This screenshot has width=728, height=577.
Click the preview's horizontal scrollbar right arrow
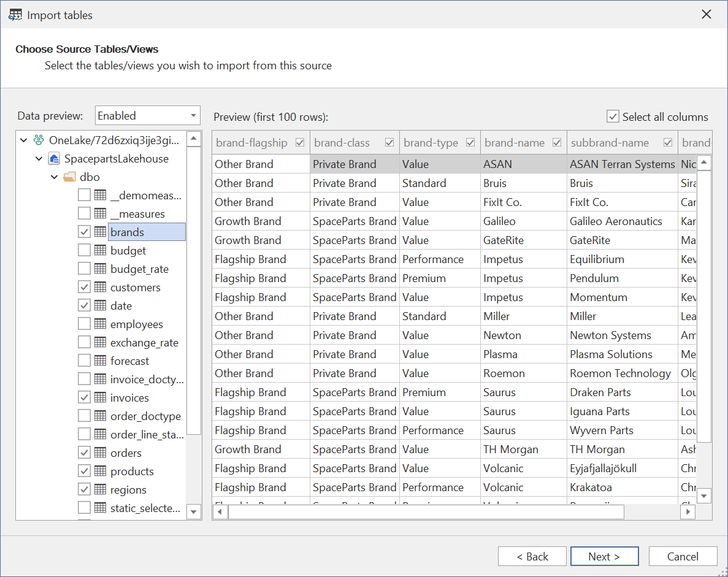click(688, 511)
